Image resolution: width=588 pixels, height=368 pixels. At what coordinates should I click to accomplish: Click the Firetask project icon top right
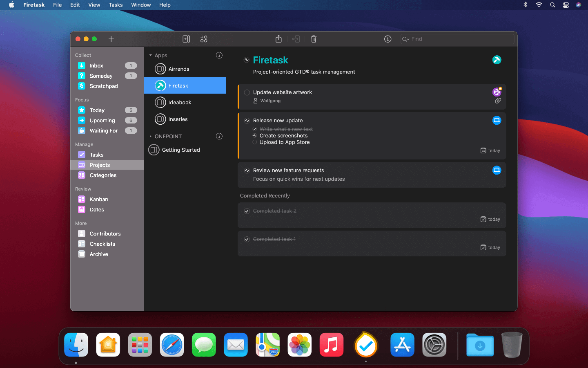coord(497,60)
